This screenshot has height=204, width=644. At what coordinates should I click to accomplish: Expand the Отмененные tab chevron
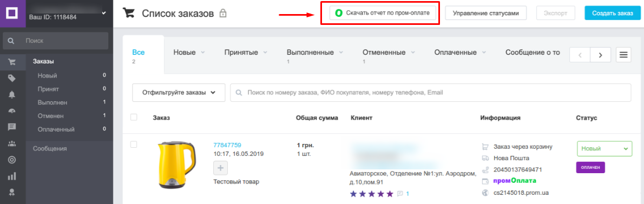tap(412, 52)
